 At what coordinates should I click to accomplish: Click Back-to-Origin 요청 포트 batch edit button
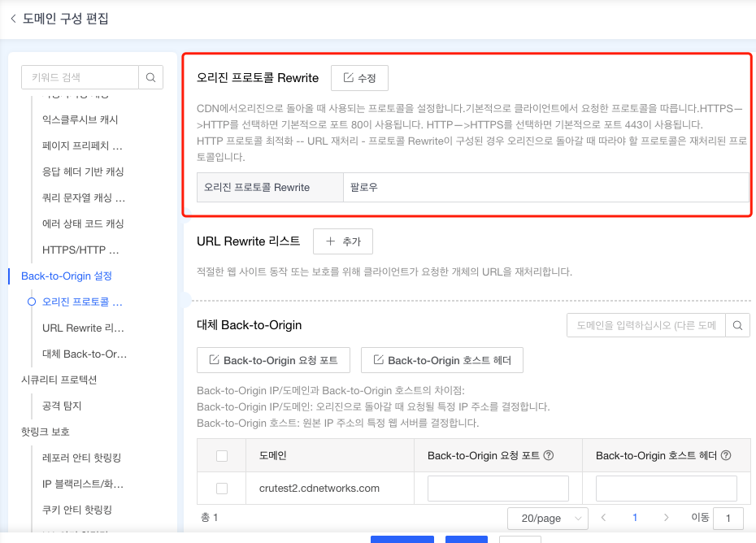[273, 360]
